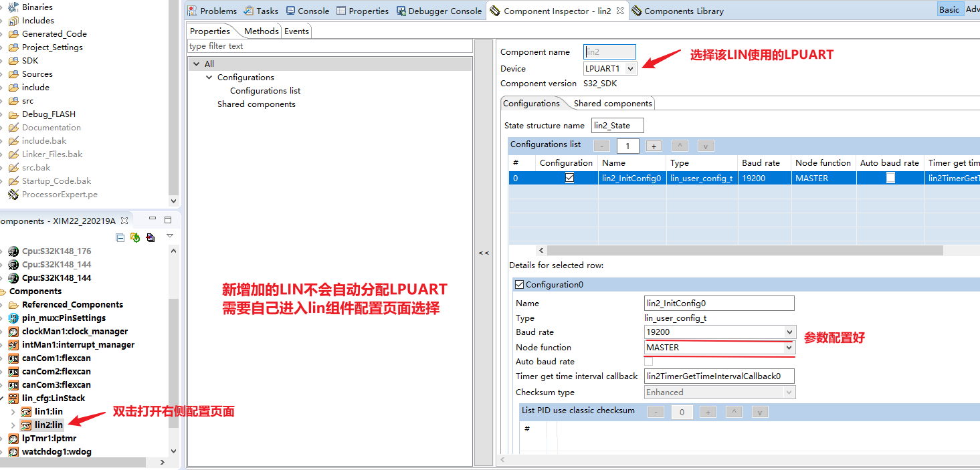The width and height of the screenshot is (980, 470).
Task: Open the Shared components tab
Action: [x=611, y=103]
